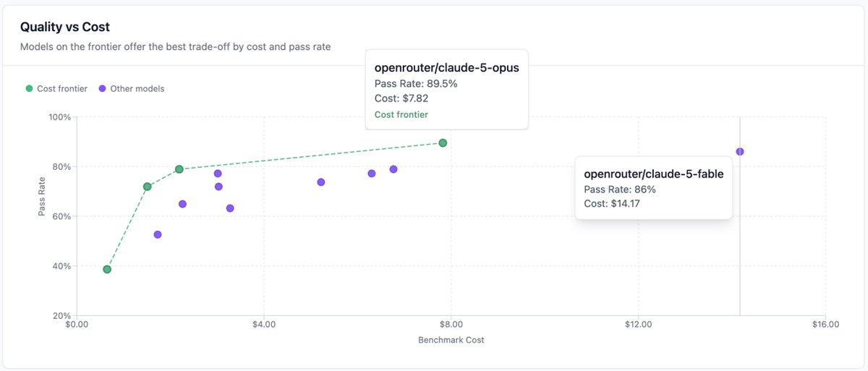
Task: Toggle the "Other models" legend label
Action: (137, 89)
